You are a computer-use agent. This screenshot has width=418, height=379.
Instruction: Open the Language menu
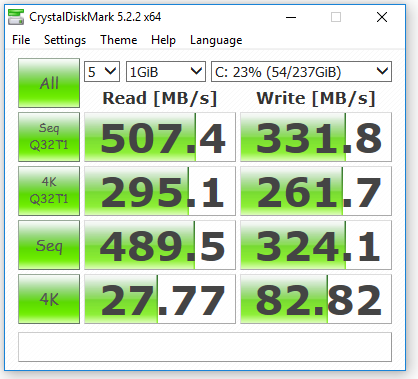coord(216,40)
